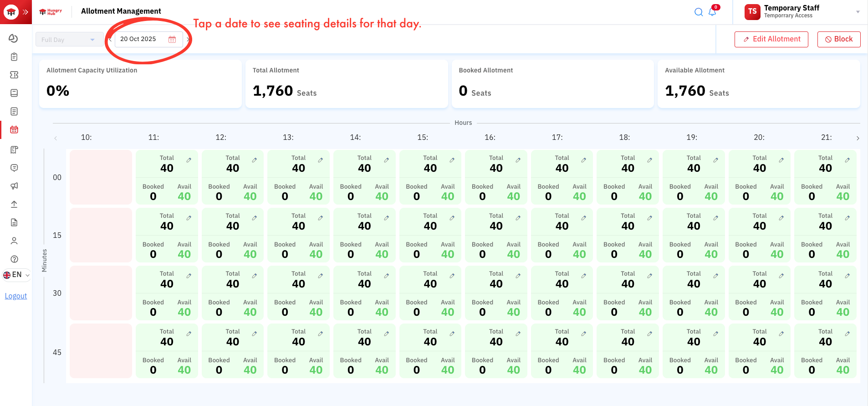Image resolution: width=868 pixels, height=406 pixels.
Task: Open the megaphone sidebar icon
Action: (14, 186)
